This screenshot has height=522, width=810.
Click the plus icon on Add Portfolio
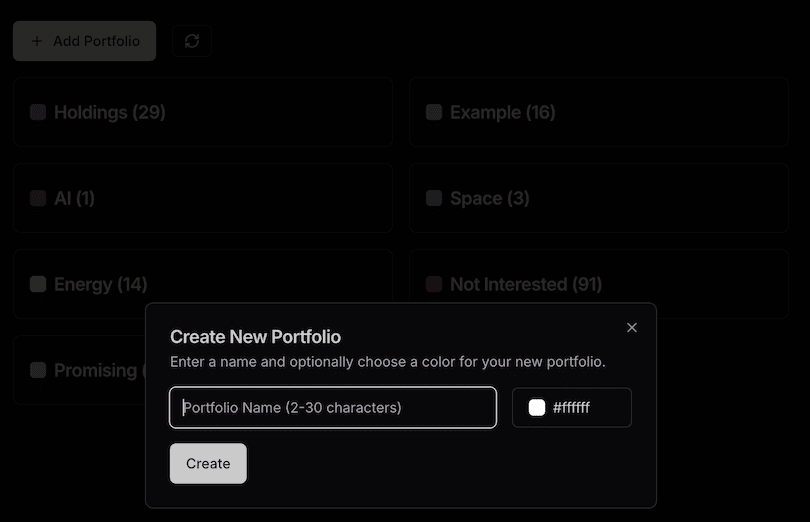pyautogui.click(x=37, y=41)
